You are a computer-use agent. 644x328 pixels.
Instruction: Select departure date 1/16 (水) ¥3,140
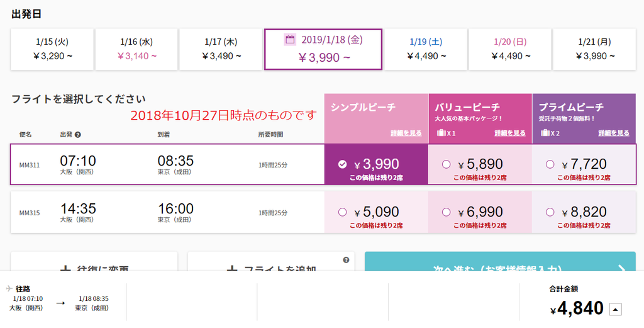(136, 49)
